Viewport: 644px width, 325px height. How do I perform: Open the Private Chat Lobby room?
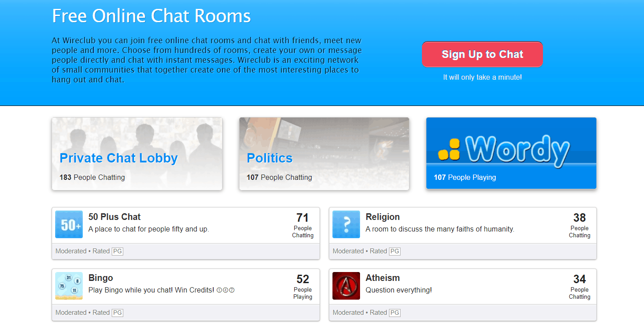(x=118, y=158)
